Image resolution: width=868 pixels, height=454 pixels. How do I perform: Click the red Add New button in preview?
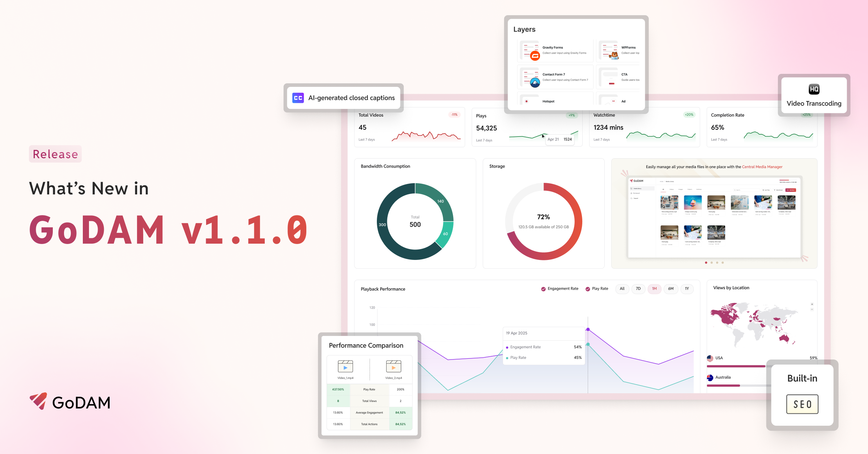[791, 190]
